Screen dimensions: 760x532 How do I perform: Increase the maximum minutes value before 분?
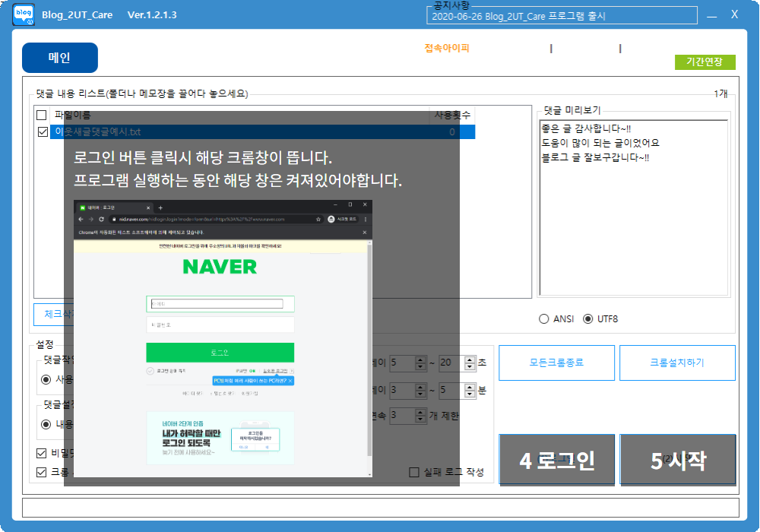[470, 387]
